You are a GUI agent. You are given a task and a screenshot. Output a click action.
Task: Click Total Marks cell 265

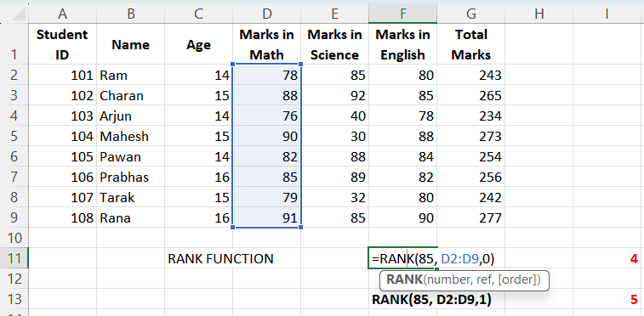coord(471,95)
